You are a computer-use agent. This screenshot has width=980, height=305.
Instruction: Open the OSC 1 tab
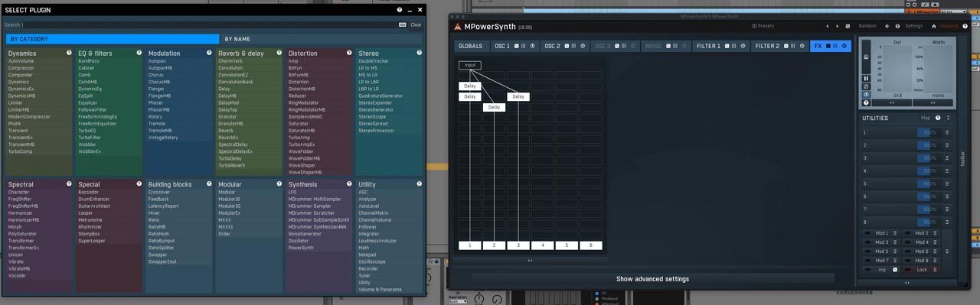[x=514, y=46]
